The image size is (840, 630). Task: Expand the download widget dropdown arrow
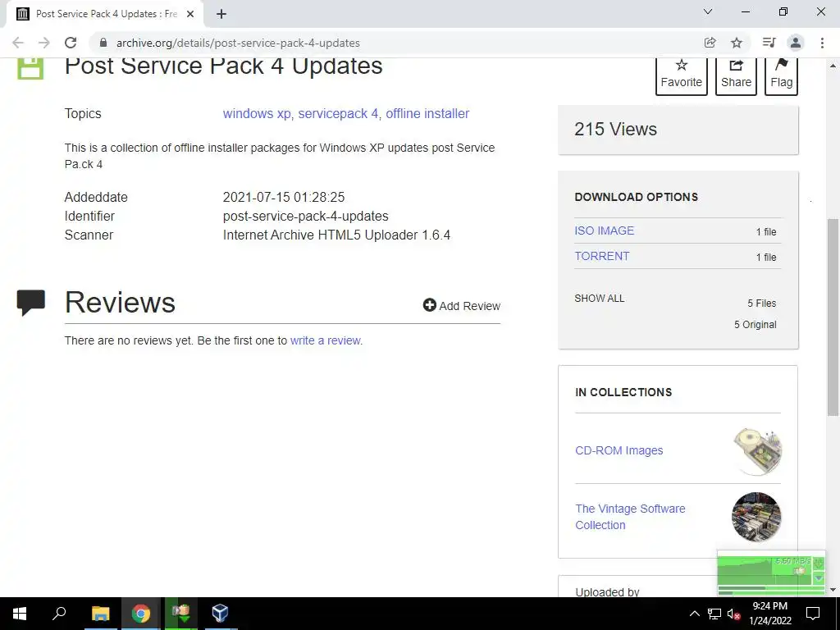819,578
